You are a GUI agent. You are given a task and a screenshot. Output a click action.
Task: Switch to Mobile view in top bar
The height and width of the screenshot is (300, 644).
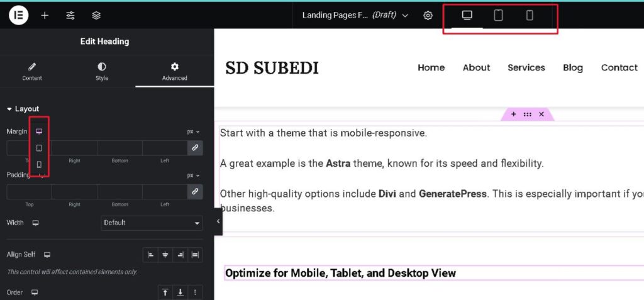point(530,15)
